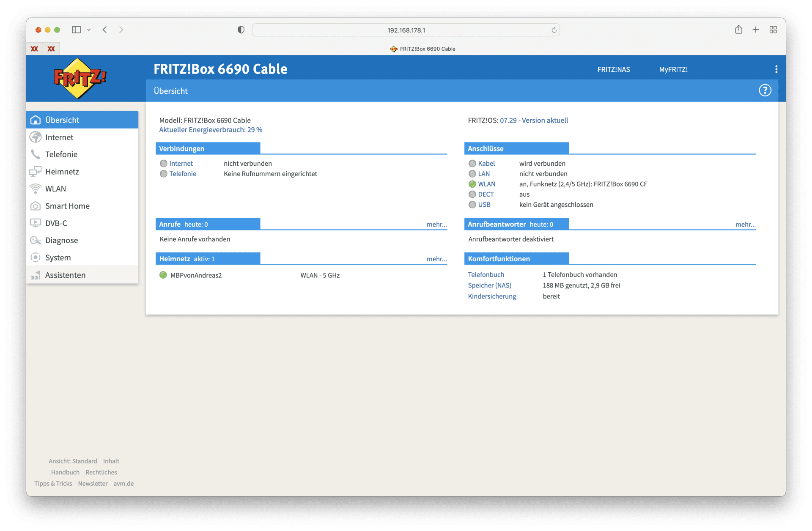The image size is (812, 531).
Task: Click LAN link under Anschlüsse
Action: tap(484, 174)
